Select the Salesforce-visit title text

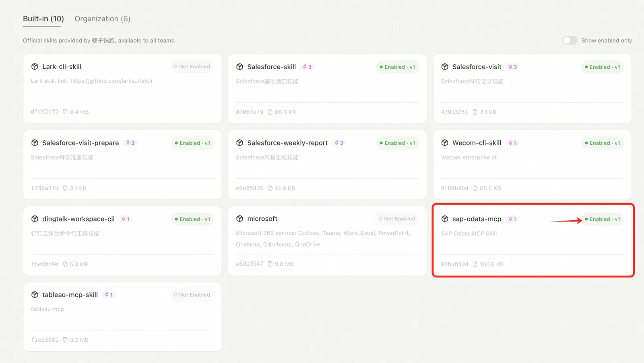[477, 67]
